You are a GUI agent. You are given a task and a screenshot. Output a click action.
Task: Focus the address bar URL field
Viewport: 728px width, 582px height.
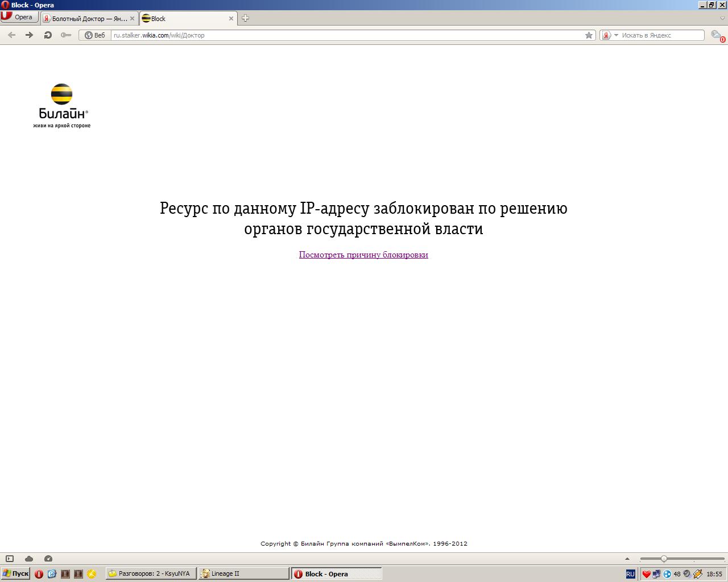tap(347, 35)
